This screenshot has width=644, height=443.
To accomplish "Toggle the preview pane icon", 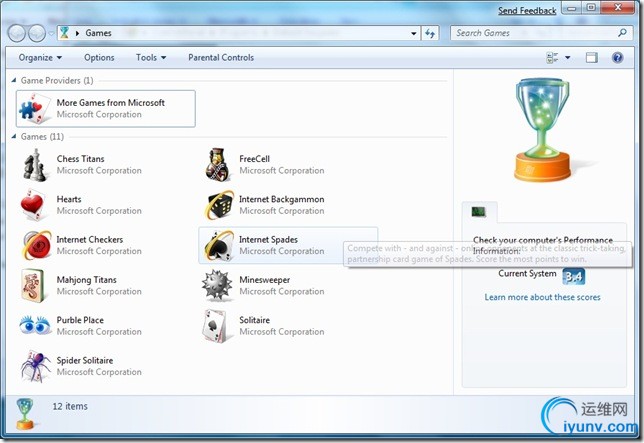I will 591,57.
